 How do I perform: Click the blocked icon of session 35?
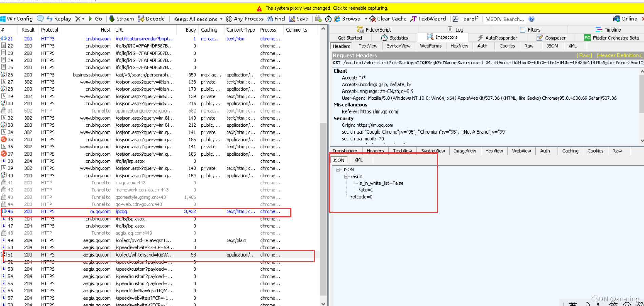[x=4, y=139]
